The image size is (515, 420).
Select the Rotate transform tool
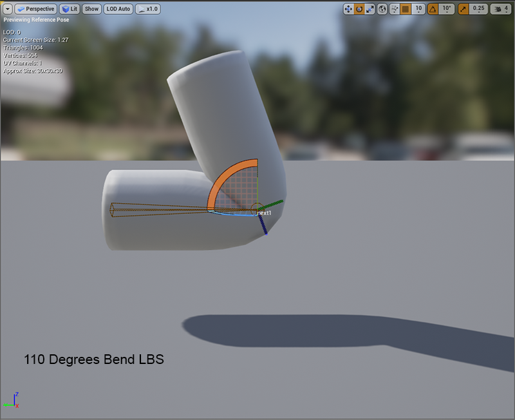point(359,9)
